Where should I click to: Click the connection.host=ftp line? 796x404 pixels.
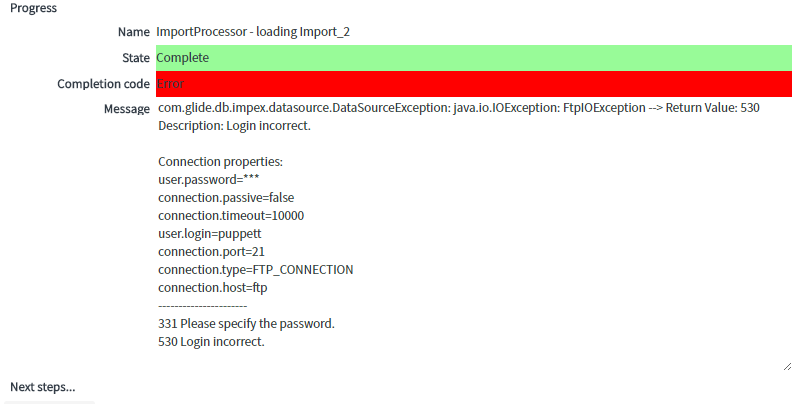point(213,288)
